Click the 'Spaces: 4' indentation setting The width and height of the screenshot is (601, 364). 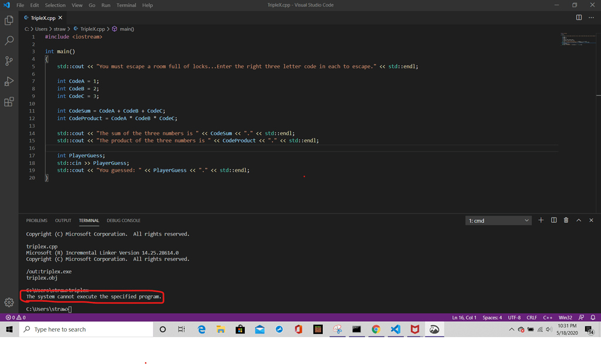pos(492,318)
